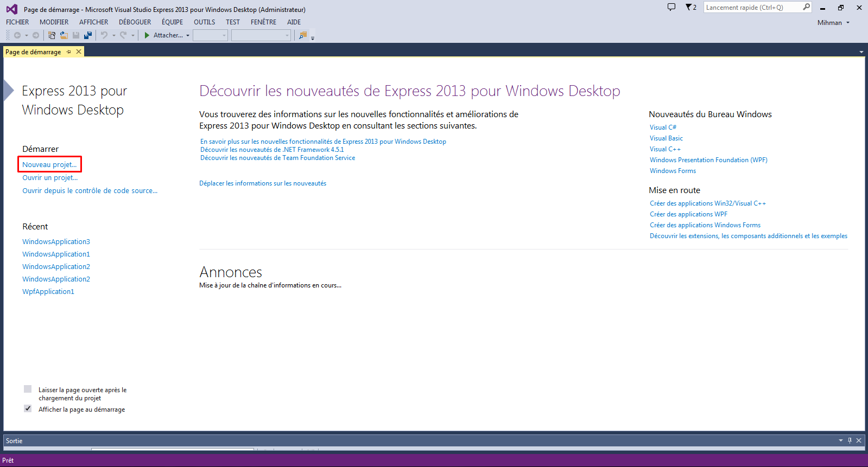
Task: Click 'Ouvrir depuis le contrôle de code source...'
Action: click(90, 190)
